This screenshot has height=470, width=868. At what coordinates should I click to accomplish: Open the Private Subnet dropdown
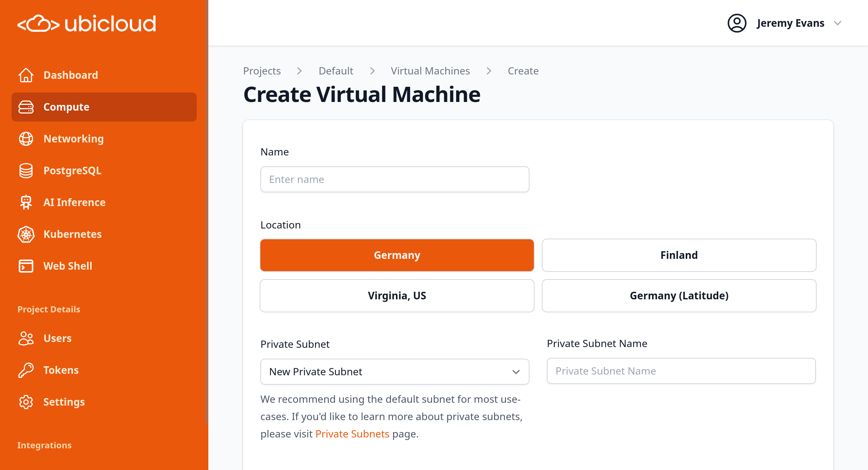[x=395, y=372]
